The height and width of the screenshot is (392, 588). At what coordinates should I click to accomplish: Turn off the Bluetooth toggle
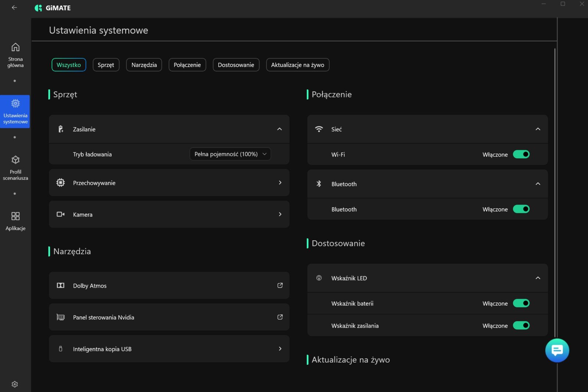click(521, 209)
